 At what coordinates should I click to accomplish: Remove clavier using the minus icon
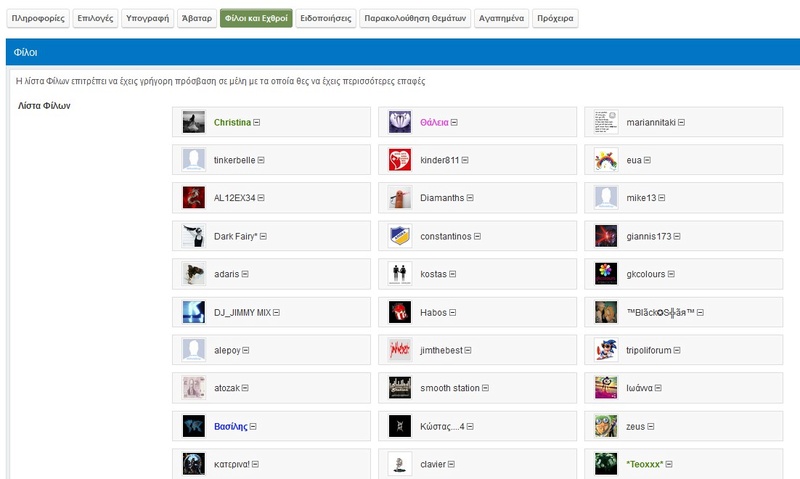pyautogui.click(x=452, y=464)
